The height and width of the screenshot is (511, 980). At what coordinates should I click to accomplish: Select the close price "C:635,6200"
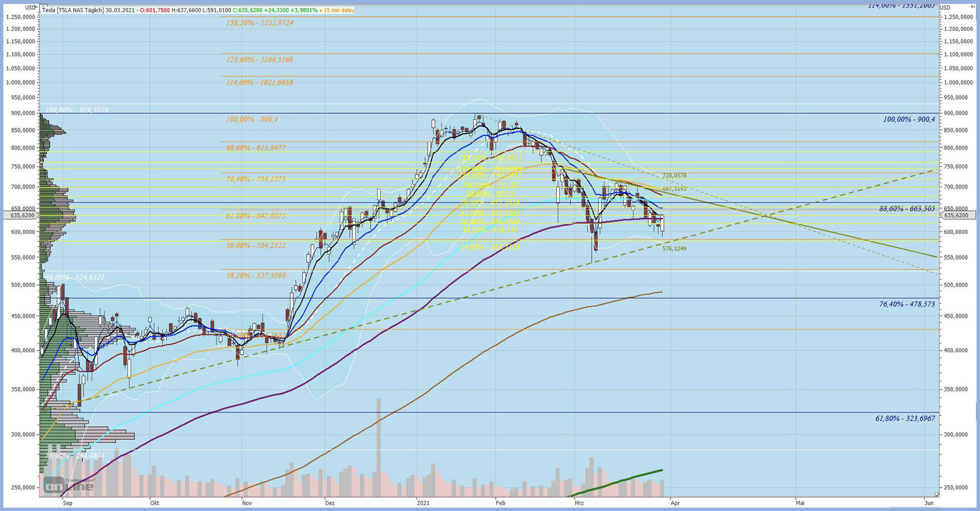(247, 10)
